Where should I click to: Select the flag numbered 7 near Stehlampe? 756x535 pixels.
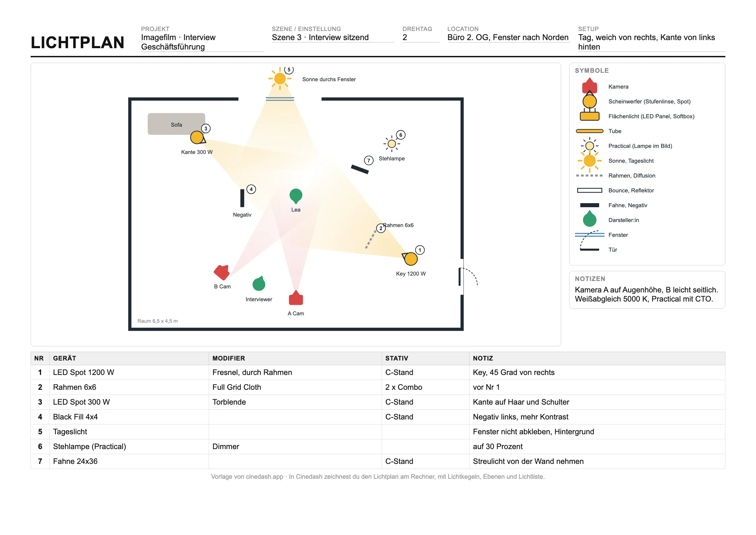point(360,169)
